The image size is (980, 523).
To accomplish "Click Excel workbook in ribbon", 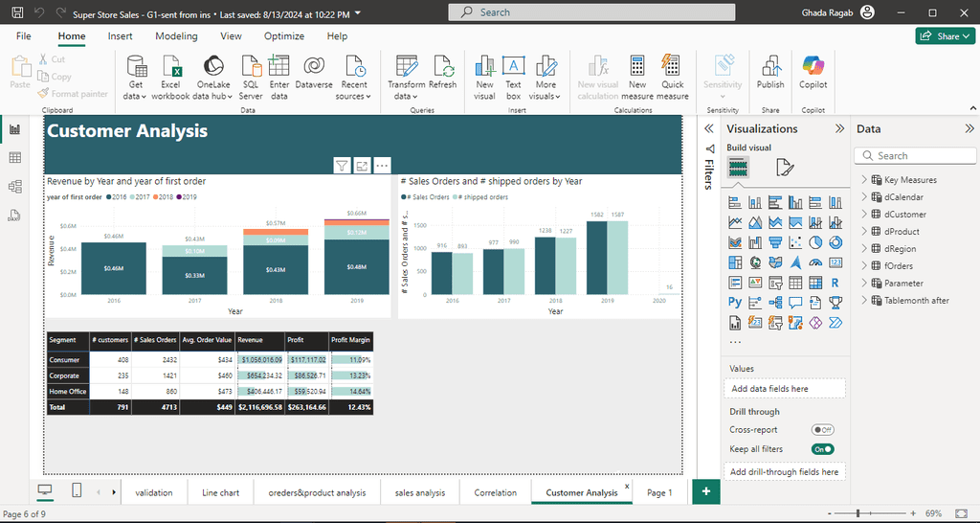I will click(x=170, y=78).
